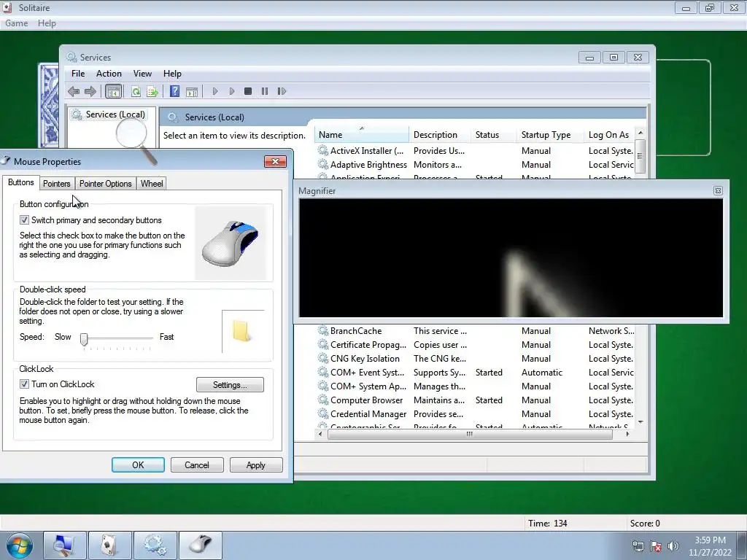Click the CNG Key Isolation gear icon

(x=323, y=359)
